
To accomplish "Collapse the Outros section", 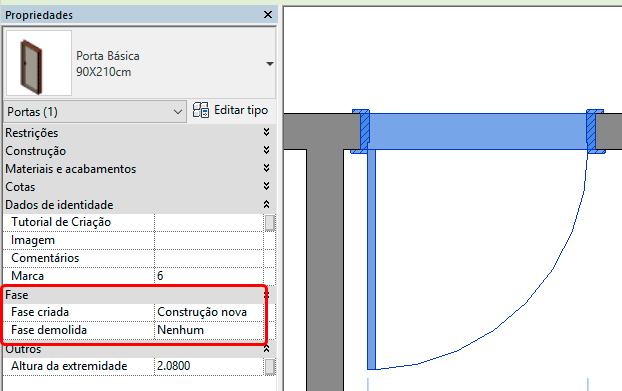I will click(267, 349).
